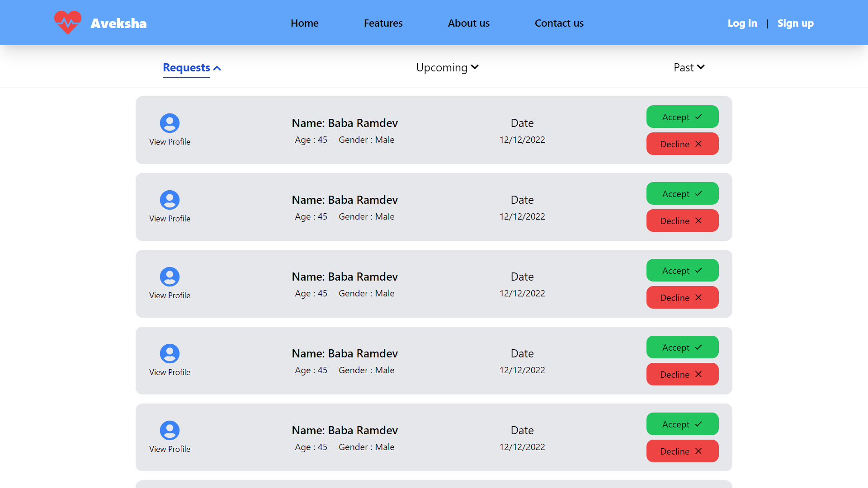The image size is (868, 488).
Task: Click the third request's profile avatar icon
Action: (170, 277)
